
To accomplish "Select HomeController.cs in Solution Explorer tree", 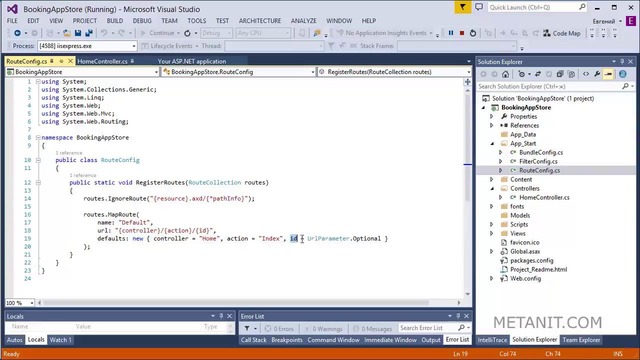I will [544, 198].
